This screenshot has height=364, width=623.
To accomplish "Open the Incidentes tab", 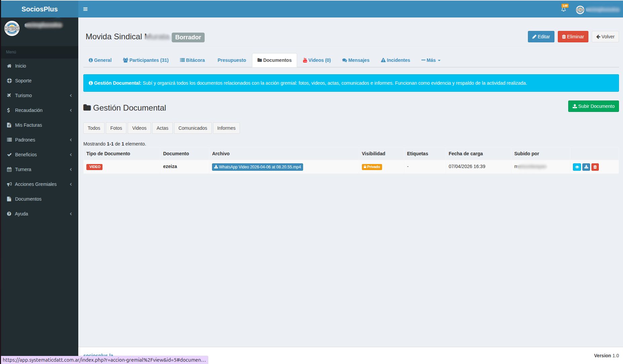I will pyautogui.click(x=396, y=60).
